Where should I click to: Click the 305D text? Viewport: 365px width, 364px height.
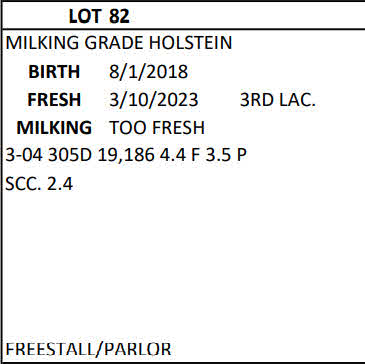(x=70, y=156)
